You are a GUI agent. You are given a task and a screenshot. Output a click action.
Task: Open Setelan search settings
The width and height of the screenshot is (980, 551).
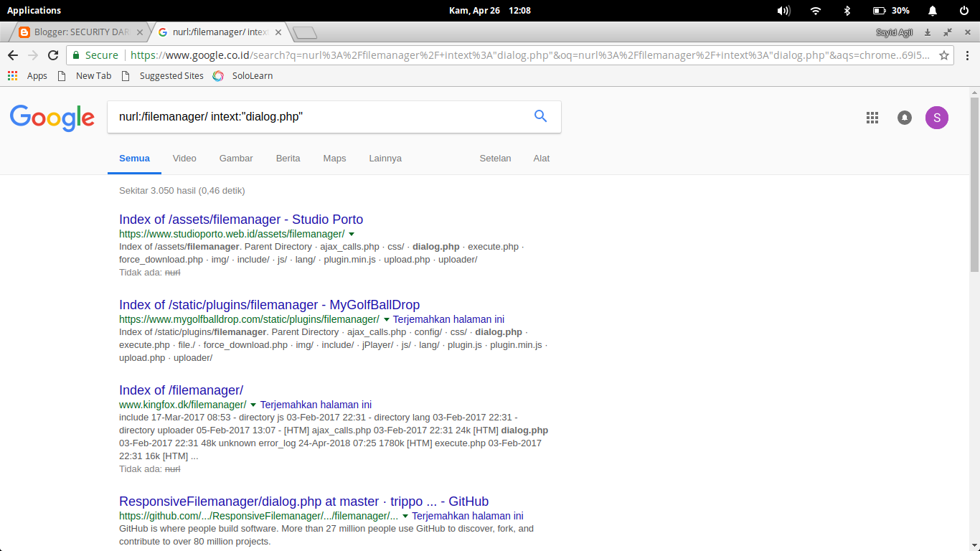point(495,158)
